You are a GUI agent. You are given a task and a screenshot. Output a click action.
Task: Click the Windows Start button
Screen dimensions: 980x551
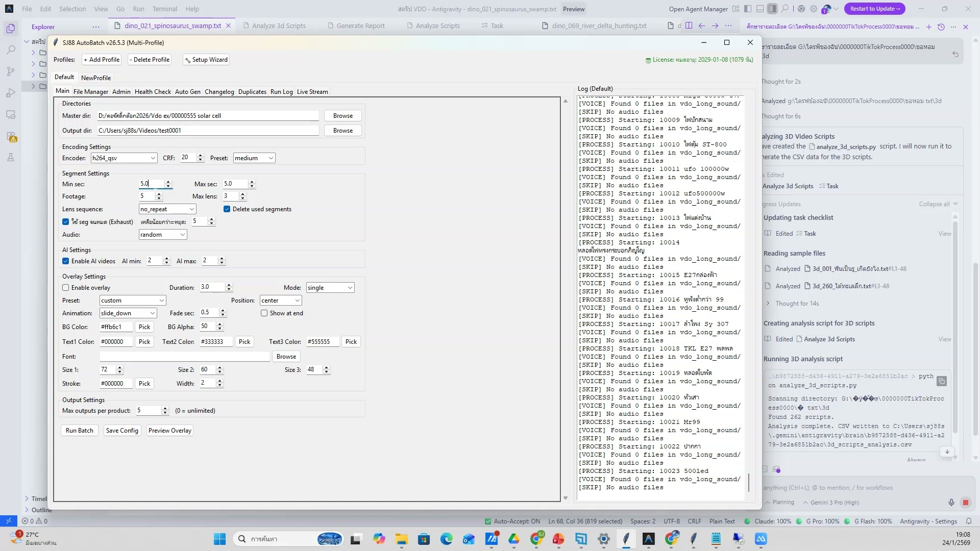pos(219,539)
